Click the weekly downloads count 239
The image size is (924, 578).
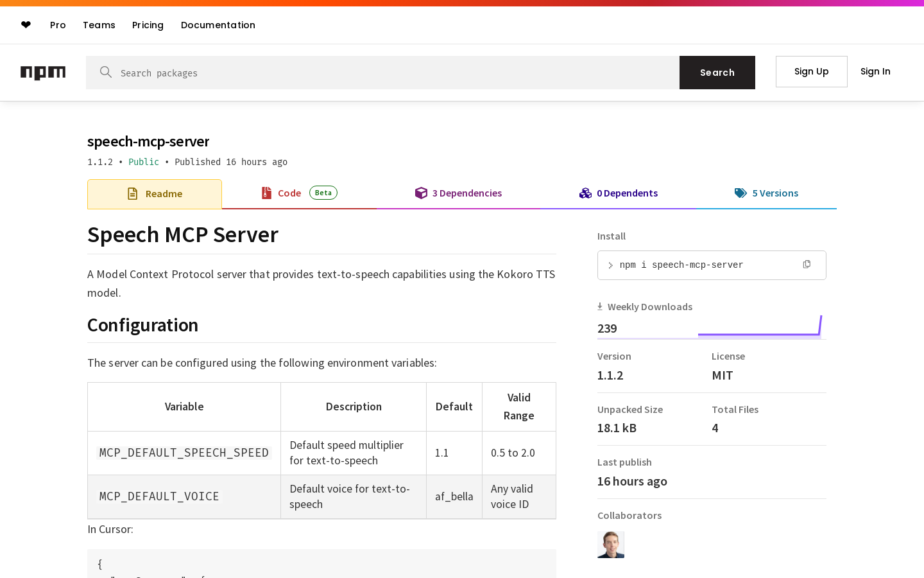(x=607, y=328)
